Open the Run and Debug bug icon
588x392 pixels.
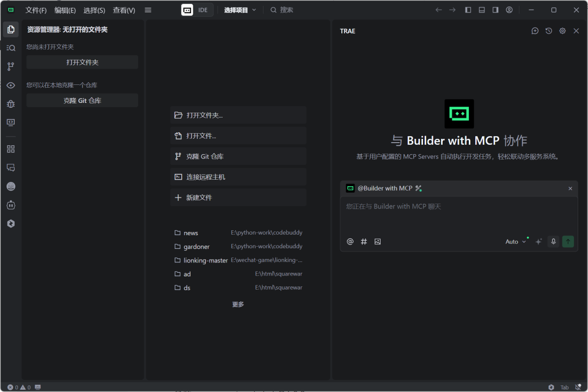click(11, 104)
